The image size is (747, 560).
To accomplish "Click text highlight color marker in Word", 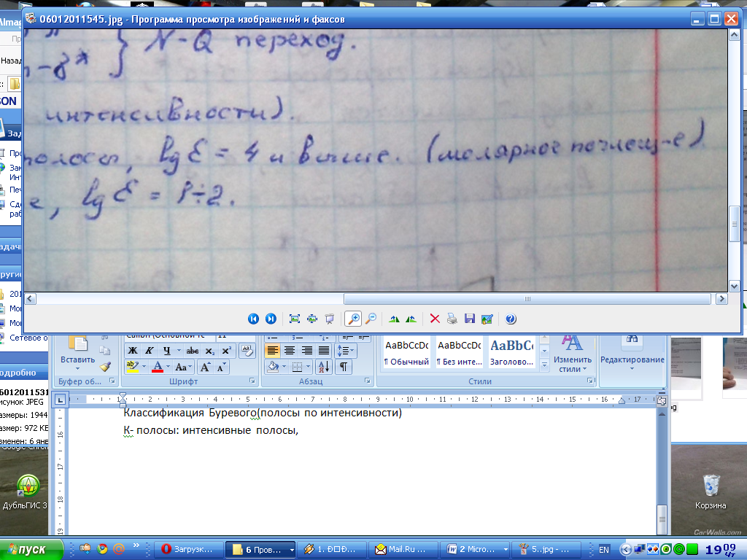I will coord(132,367).
